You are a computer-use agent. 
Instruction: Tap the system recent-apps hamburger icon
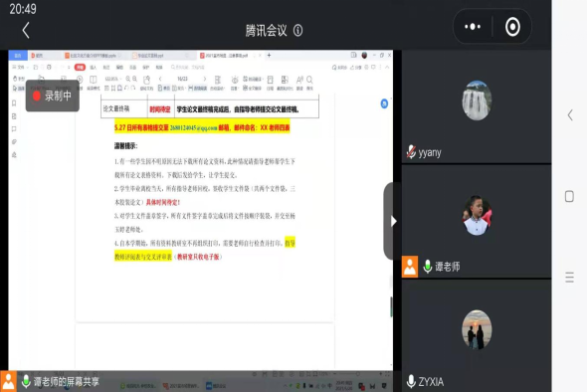(x=569, y=278)
